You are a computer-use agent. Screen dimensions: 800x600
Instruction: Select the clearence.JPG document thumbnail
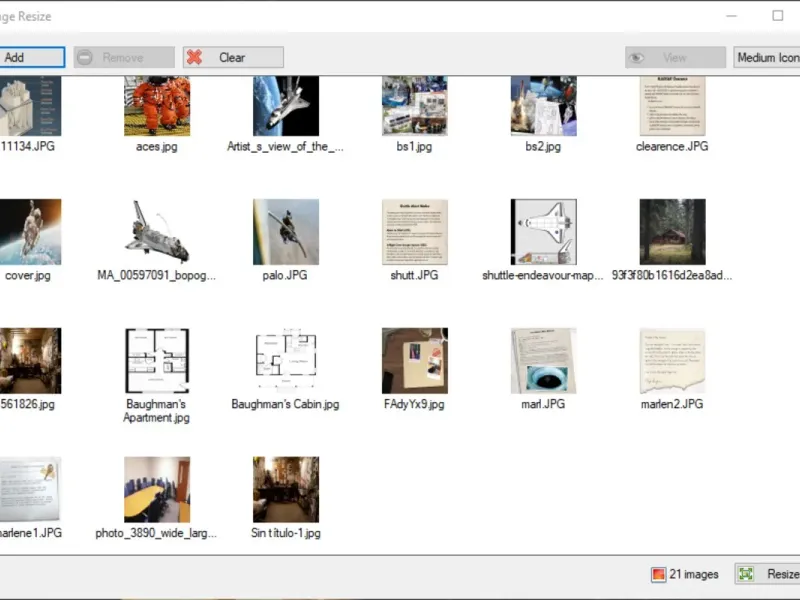[672, 106]
